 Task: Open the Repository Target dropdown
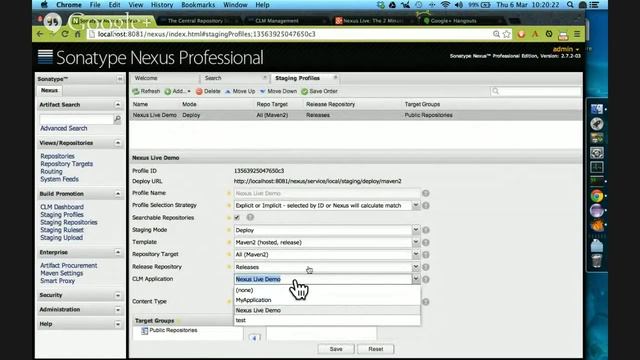pos(416,254)
